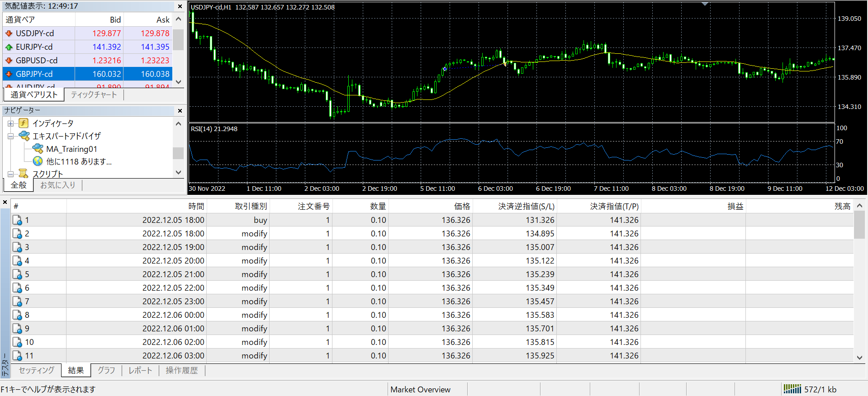The height and width of the screenshot is (396, 868).
Task: Click the order document icon in row 5
Action: click(17, 274)
